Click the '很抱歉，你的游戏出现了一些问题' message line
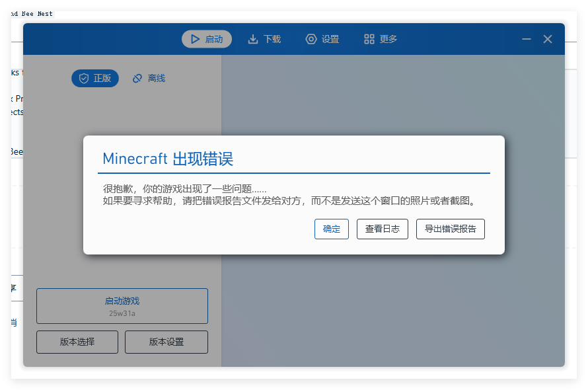588x390 pixels. pyautogui.click(x=184, y=189)
